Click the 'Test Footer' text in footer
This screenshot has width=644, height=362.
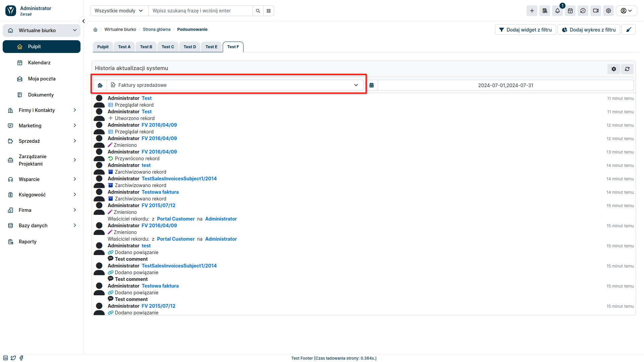pos(302,358)
